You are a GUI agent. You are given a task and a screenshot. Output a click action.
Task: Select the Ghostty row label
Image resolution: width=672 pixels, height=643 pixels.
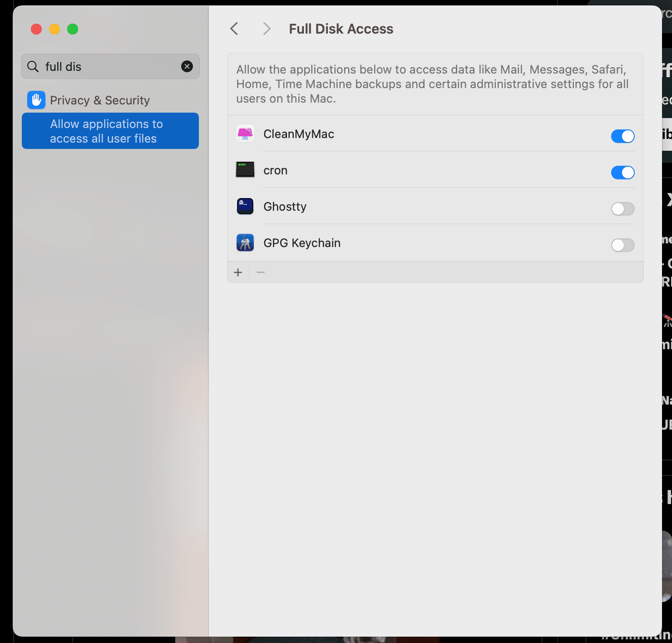tap(285, 207)
